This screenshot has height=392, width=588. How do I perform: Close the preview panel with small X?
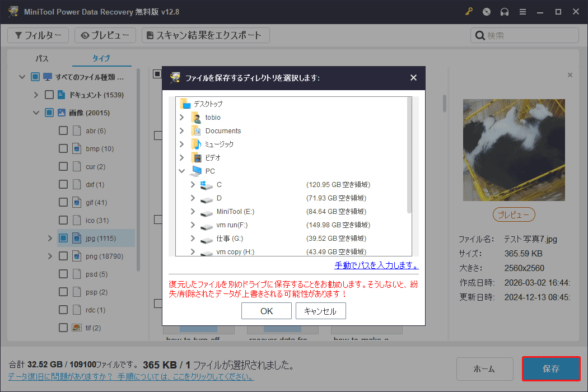click(x=570, y=75)
